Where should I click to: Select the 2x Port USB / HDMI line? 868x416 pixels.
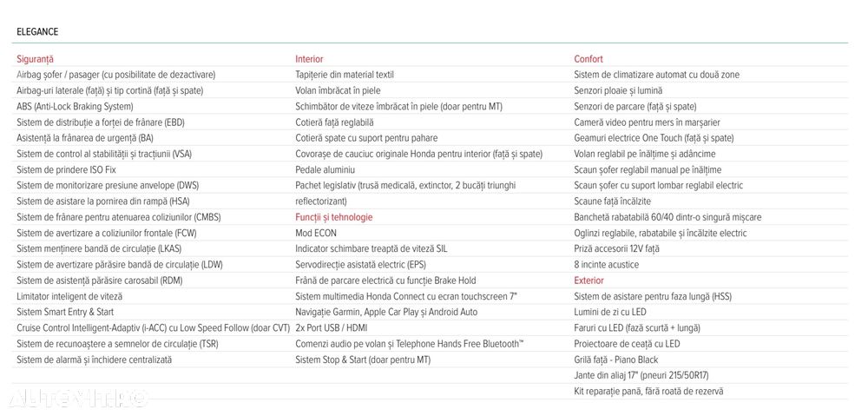[x=332, y=328]
